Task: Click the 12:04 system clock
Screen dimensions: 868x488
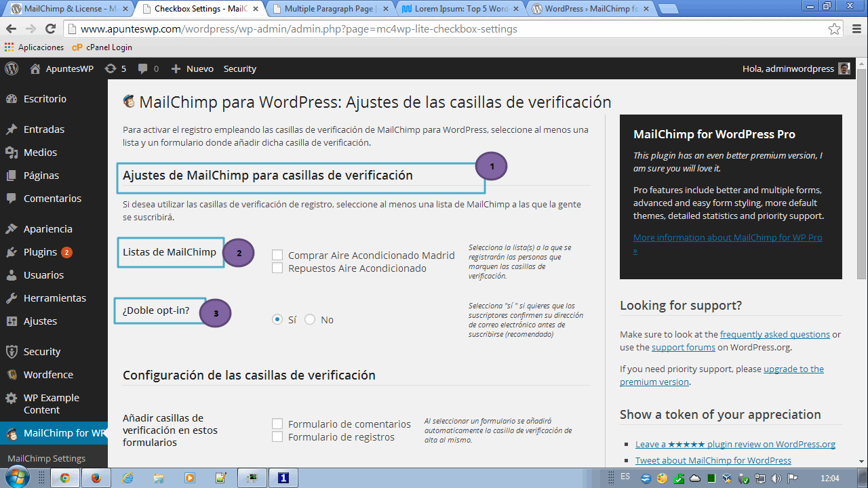Action: coord(829,479)
